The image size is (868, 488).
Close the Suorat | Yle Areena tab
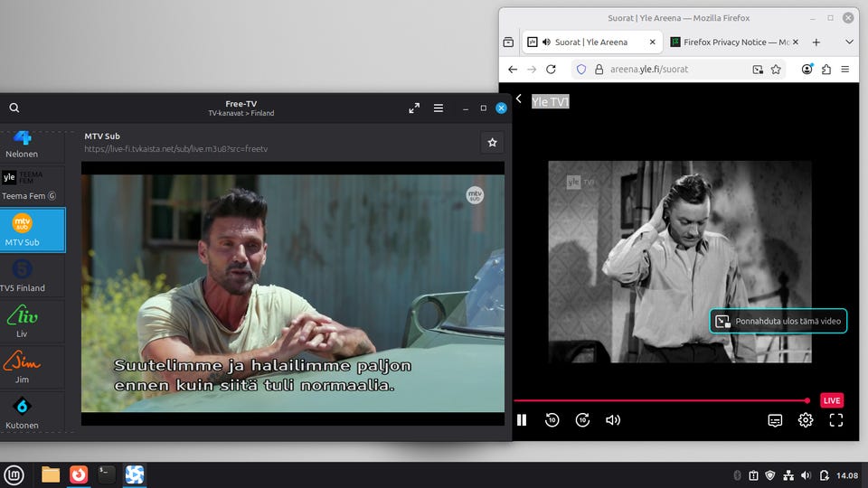point(652,42)
